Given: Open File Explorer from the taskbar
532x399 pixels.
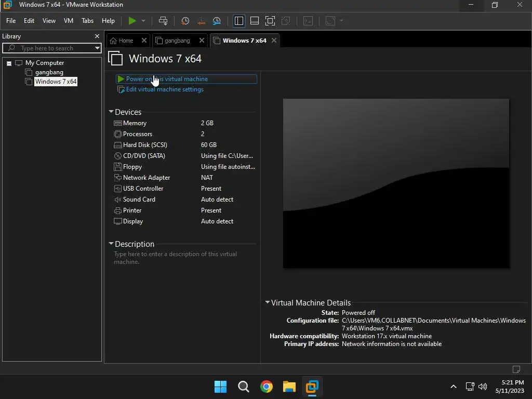Looking at the screenshot, I should [x=289, y=387].
